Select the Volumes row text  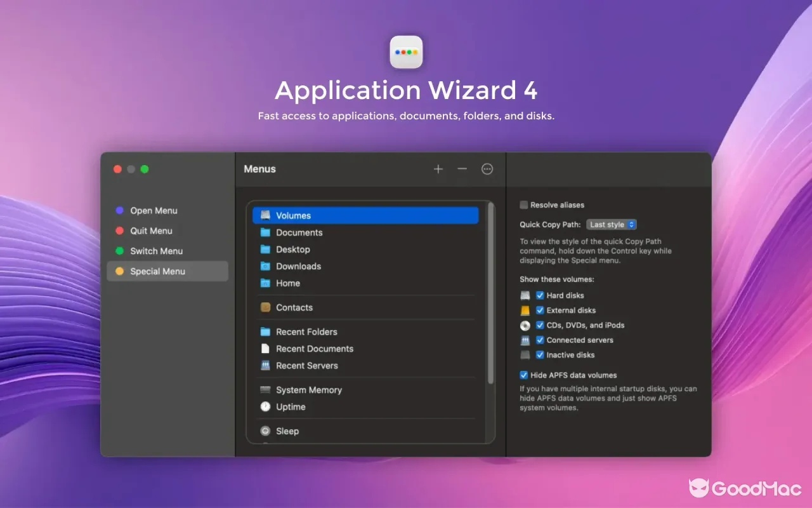[x=293, y=216]
